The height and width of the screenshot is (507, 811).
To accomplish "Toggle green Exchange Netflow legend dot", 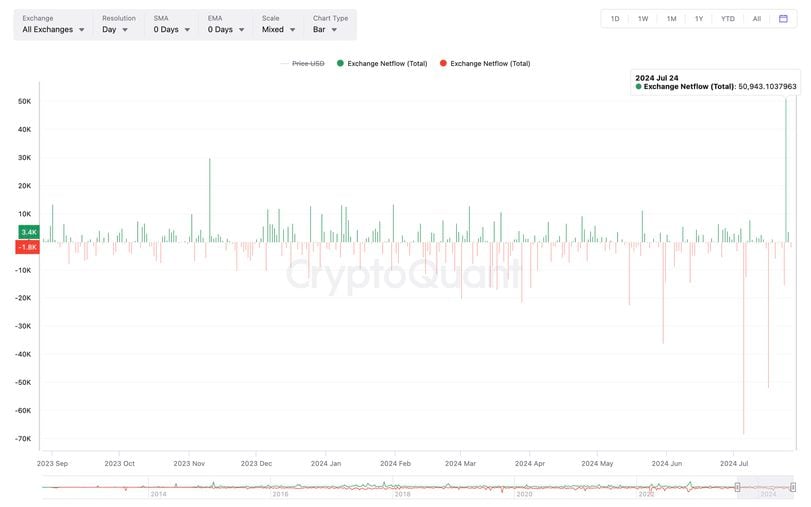I will coord(340,63).
